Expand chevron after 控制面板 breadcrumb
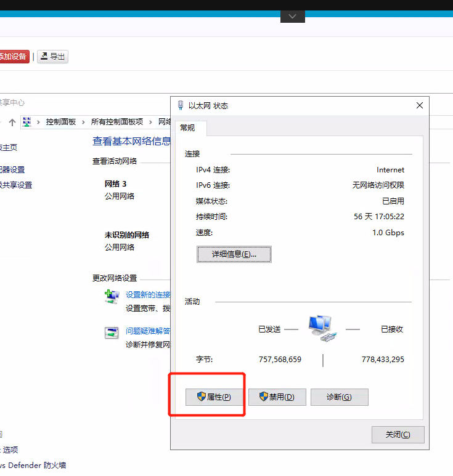This screenshot has width=453, height=476. [x=83, y=123]
